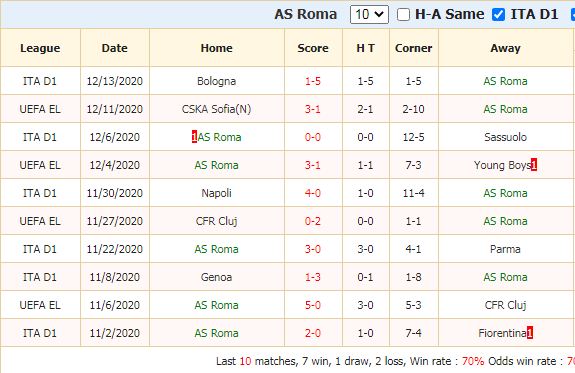Open Napoli team link
The height and width of the screenshot is (373, 575).
click(216, 193)
